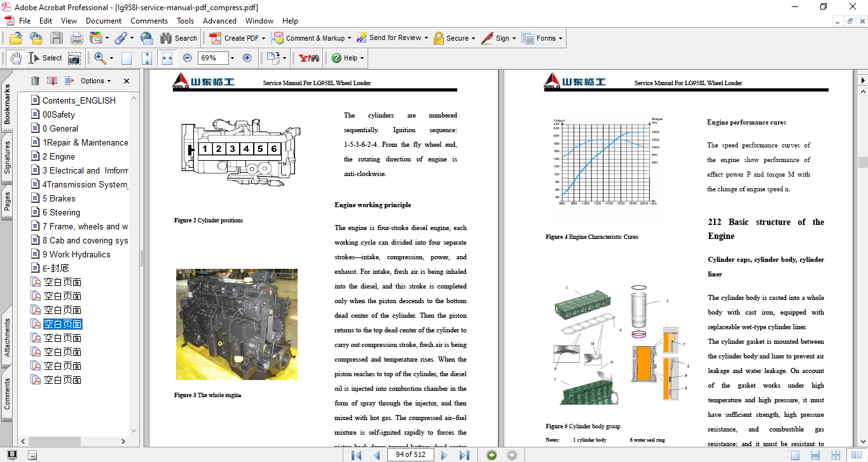Open the Document menu
The width and height of the screenshot is (868, 462).
[104, 21]
